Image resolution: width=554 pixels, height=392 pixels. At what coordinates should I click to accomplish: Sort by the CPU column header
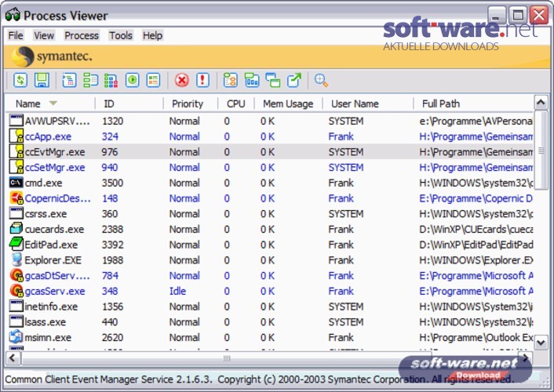(x=235, y=103)
